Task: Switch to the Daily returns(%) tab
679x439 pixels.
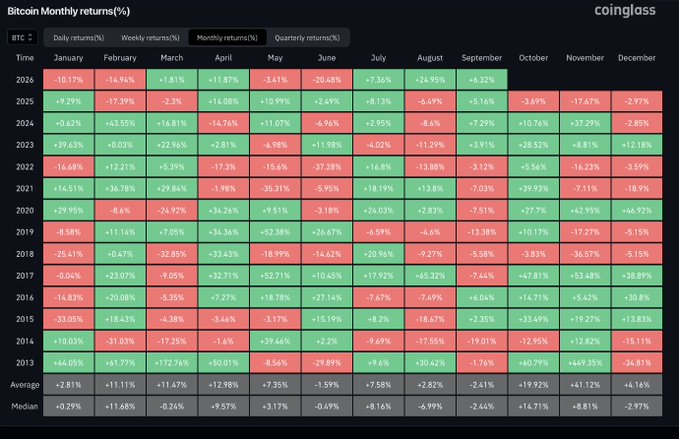Action: point(78,38)
